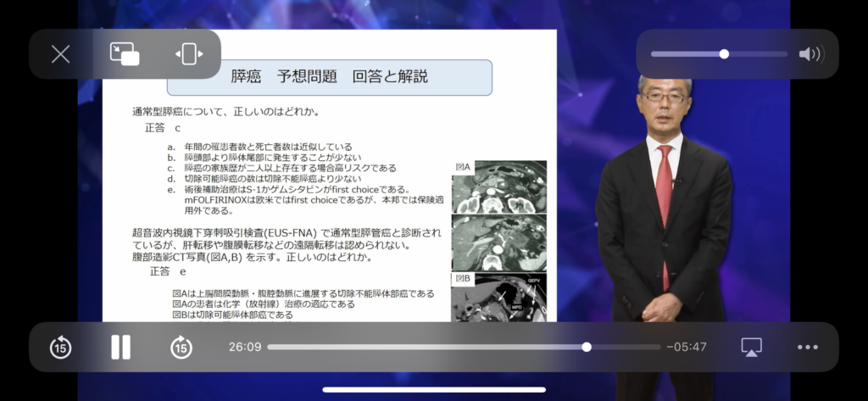Tap the lower 図A CT image
The image size is (868, 401).
(498, 242)
